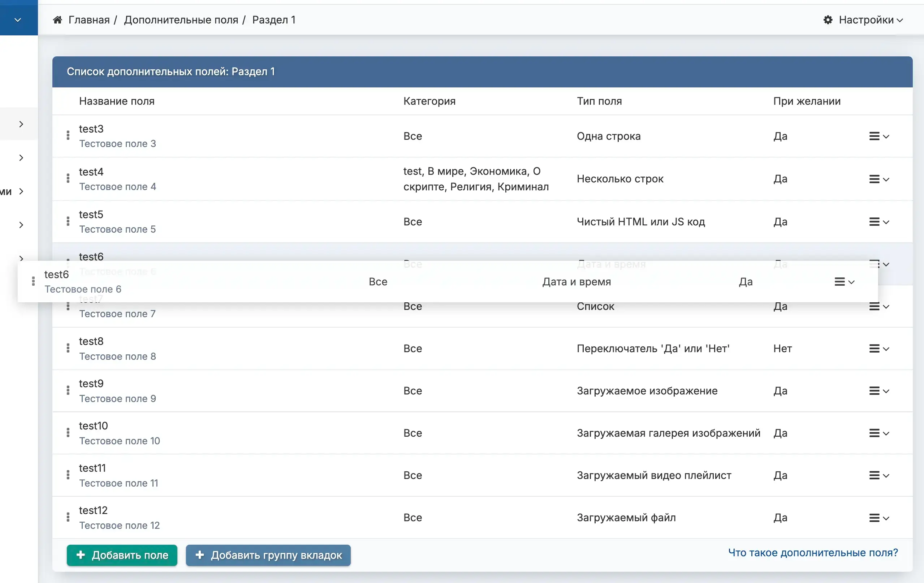Click the test4 category list starting with test, В мире

coord(476,178)
